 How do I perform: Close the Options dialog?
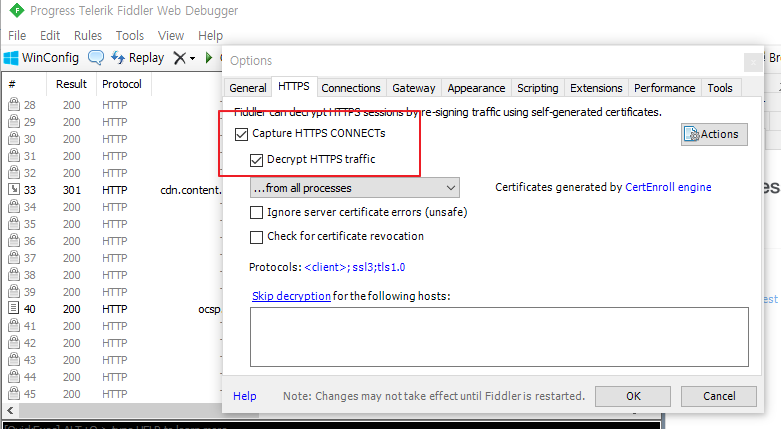tap(753, 62)
